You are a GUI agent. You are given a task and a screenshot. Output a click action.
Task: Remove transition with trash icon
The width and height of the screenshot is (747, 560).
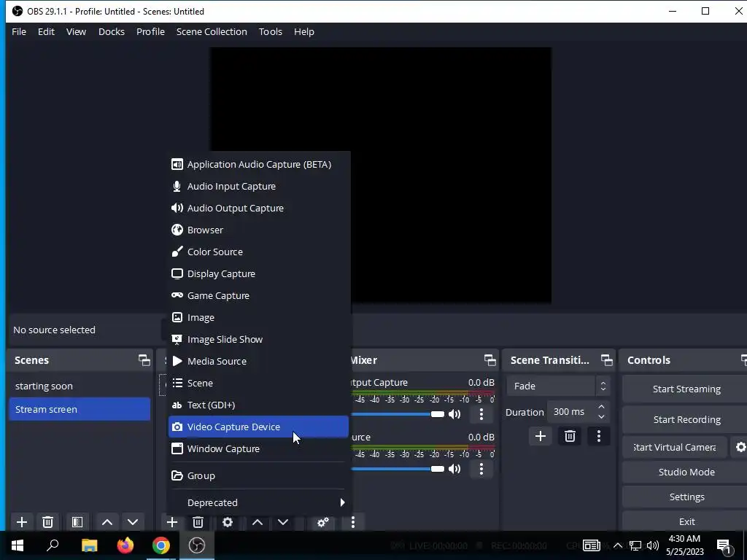click(x=570, y=436)
